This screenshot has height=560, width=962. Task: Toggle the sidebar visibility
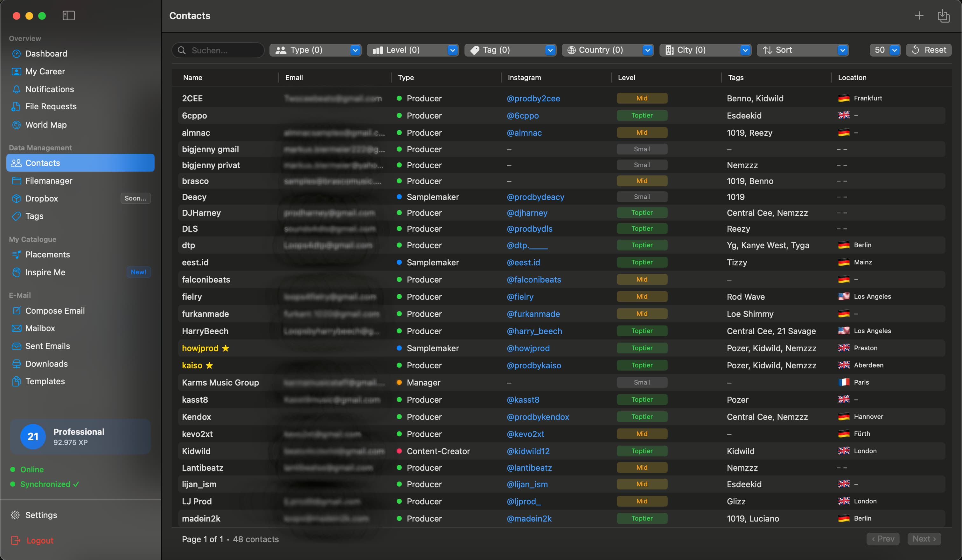[x=69, y=16]
